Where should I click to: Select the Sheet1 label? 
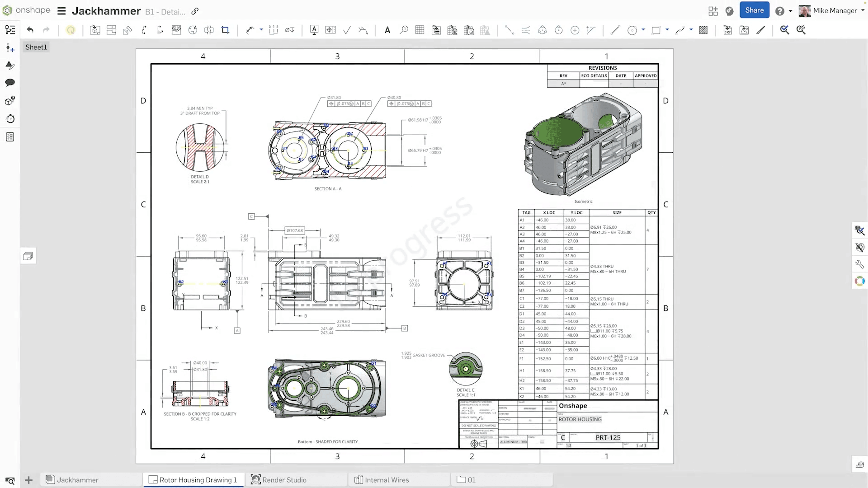[x=36, y=47]
